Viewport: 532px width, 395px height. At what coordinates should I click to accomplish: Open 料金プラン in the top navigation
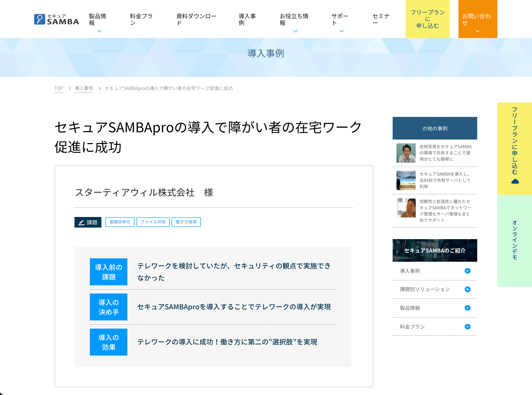141,19
